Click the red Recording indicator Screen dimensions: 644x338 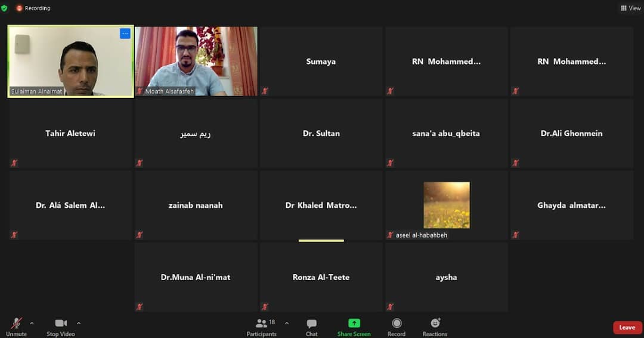(33, 8)
